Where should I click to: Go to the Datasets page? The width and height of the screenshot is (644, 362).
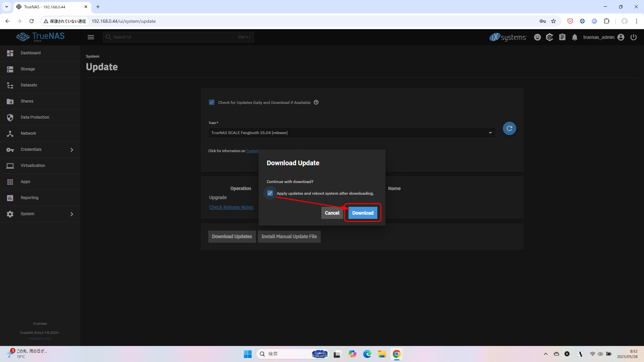coord(40,85)
